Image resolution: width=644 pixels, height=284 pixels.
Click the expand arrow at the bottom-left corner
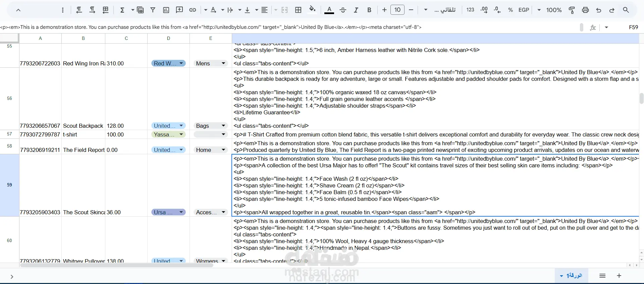point(12,277)
